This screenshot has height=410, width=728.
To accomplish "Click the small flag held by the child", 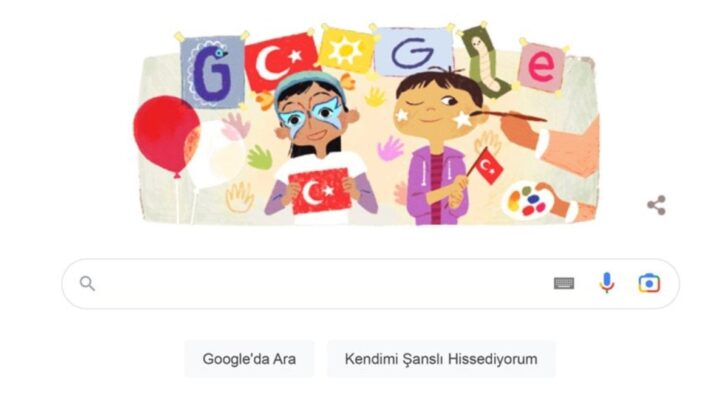I will tap(487, 166).
